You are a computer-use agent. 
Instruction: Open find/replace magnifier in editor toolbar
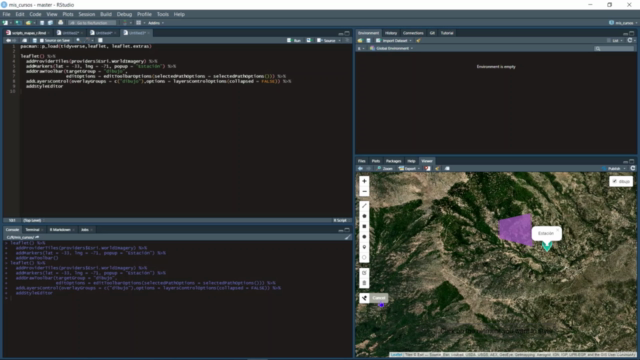78,40
